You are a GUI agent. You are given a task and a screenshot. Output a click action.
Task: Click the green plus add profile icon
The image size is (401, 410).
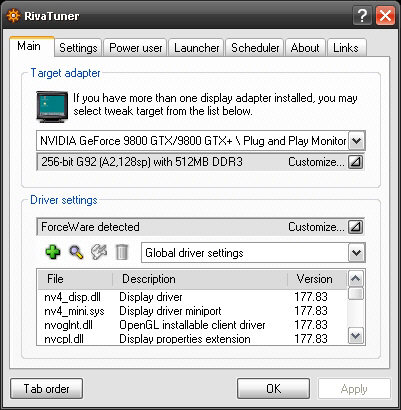tap(53, 252)
